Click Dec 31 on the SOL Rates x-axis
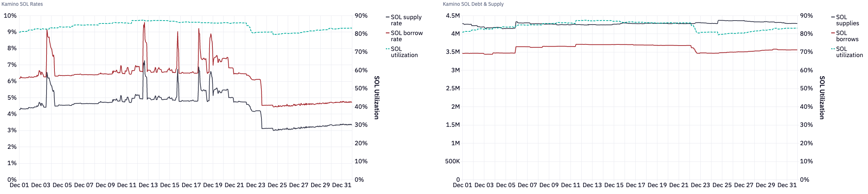868x194 pixels. point(342,185)
